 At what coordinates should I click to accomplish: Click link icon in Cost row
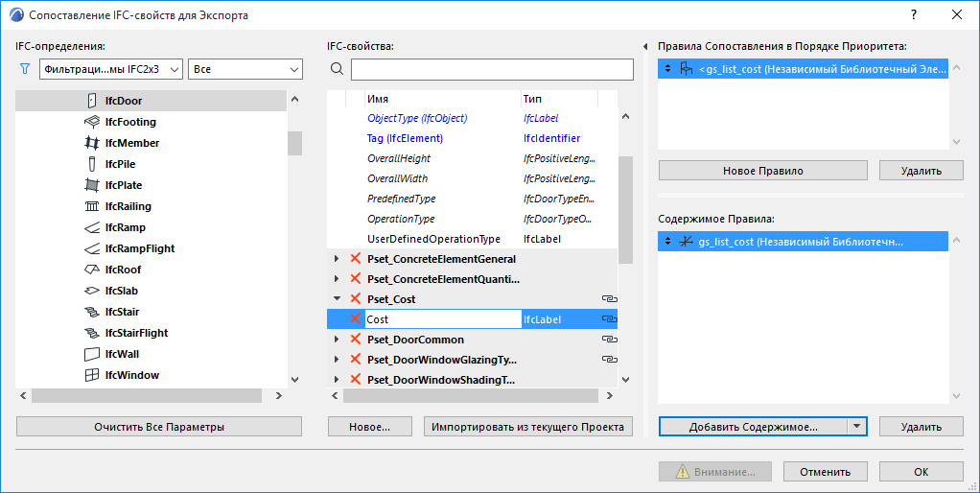(609, 319)
